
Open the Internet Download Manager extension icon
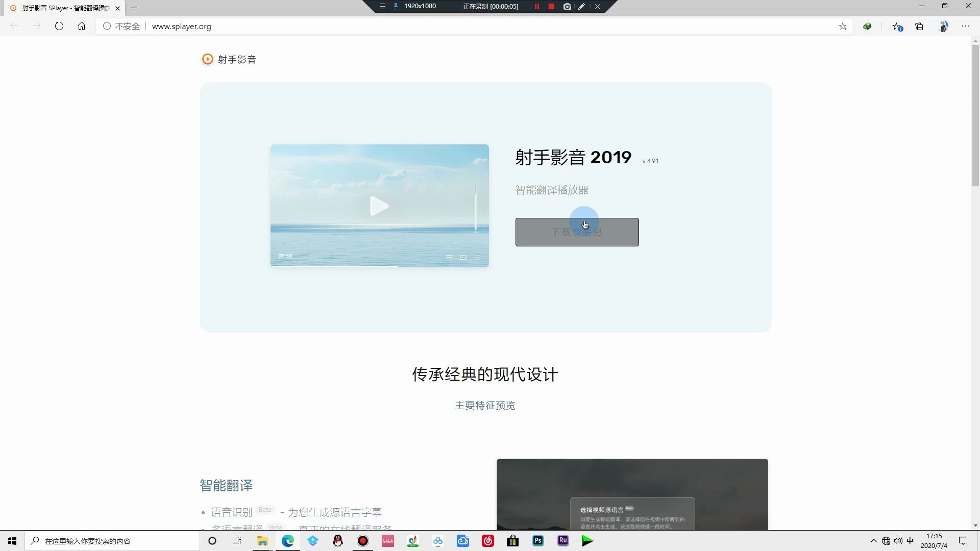pos(867,26)
